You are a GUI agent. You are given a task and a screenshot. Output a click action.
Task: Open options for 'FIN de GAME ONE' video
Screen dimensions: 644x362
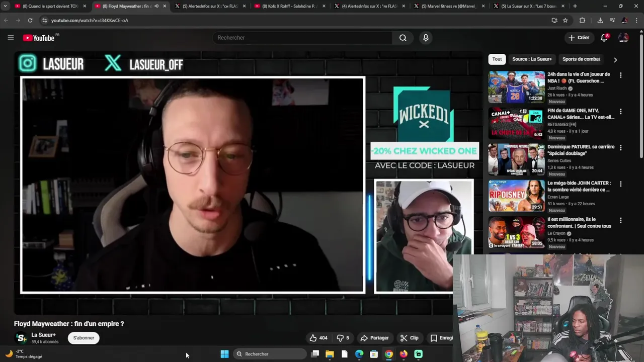pyautogui.click(x=620, y=111)
